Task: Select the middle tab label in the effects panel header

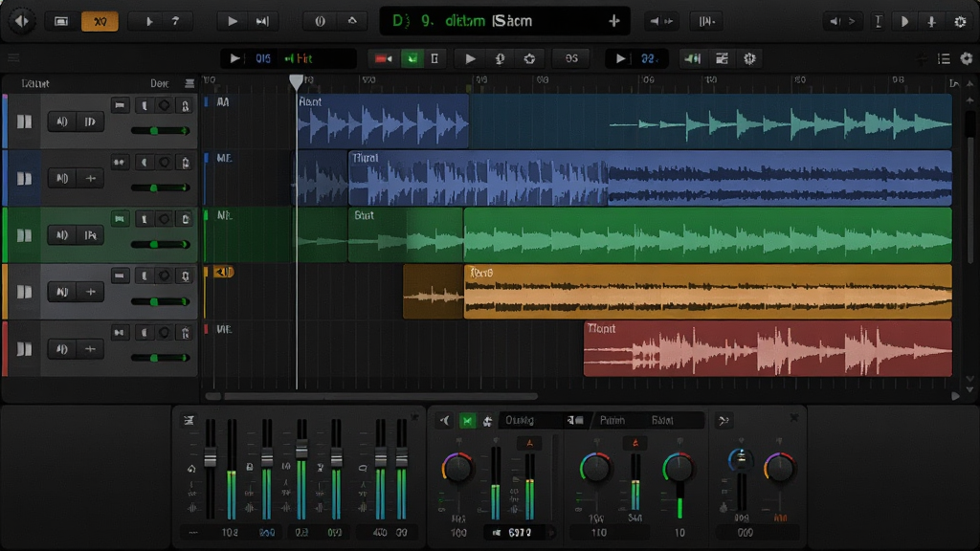Action: (612, 421)
